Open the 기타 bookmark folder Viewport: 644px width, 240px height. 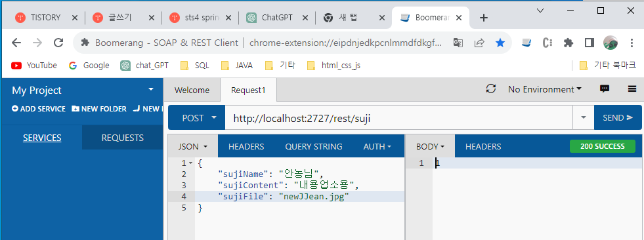click(x=280, y=65)
